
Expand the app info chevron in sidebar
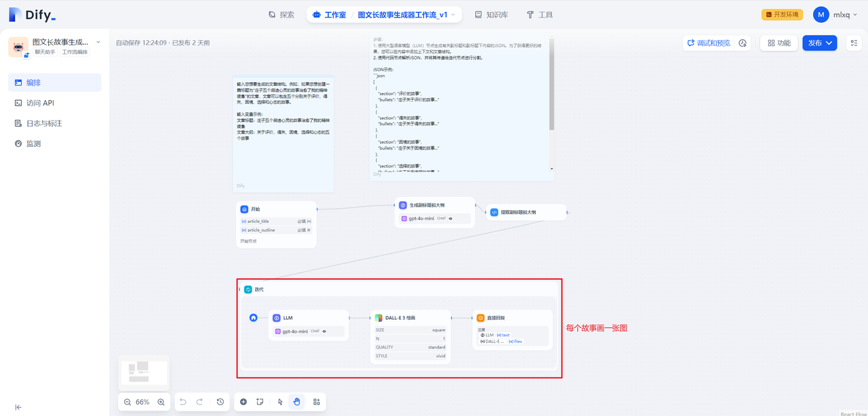pyautogui.click(x=98, y=42)
